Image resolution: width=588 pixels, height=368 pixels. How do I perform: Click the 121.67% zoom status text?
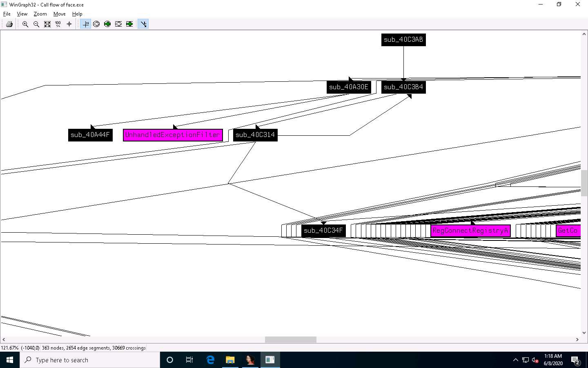tap(10, 348)
